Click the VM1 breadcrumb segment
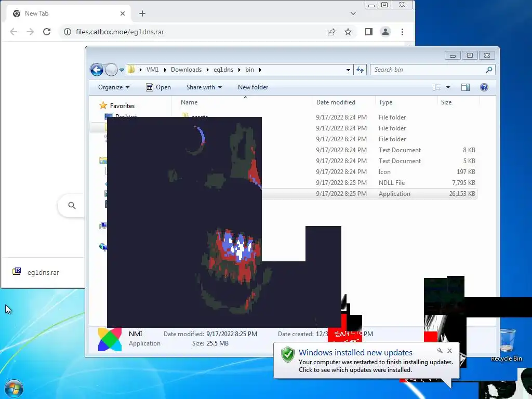This screenshot has width=532, height=399. click(152, 70)
